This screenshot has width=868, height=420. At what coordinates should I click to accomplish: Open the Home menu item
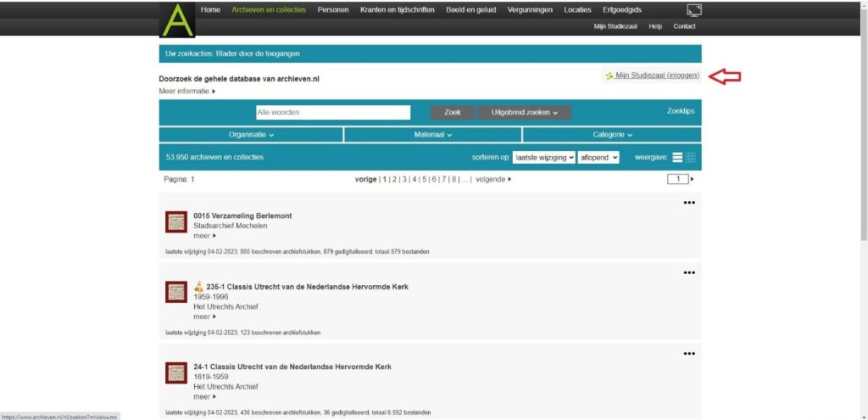pyautogui.click(x=210, y=10)
